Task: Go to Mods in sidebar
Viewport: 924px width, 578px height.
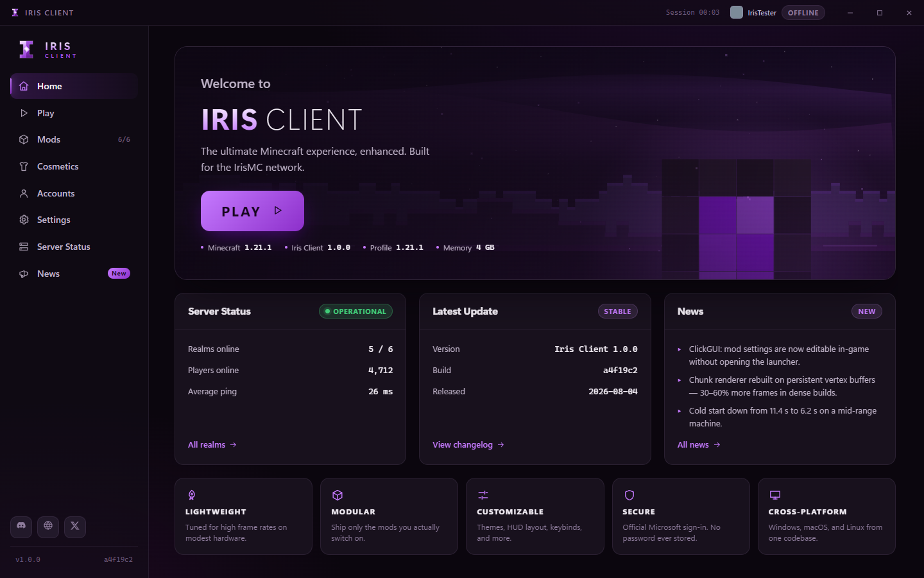Action: click(x=74, y=139)
